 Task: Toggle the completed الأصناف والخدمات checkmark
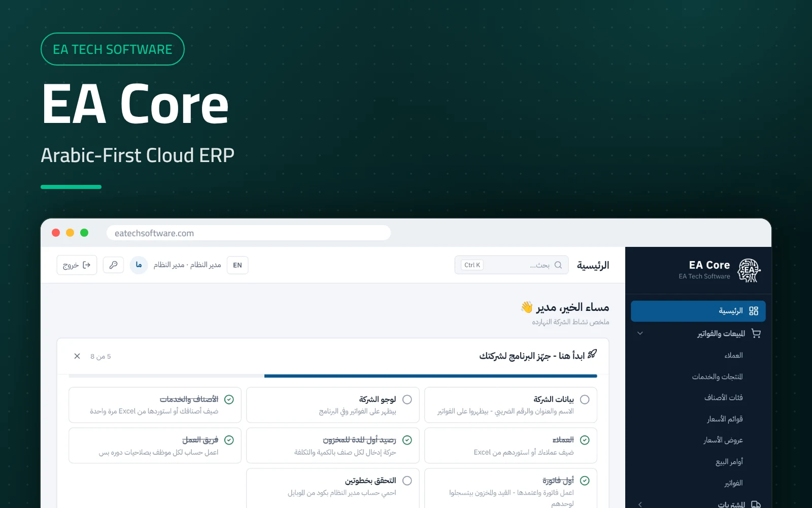click(x=229, y=399)
